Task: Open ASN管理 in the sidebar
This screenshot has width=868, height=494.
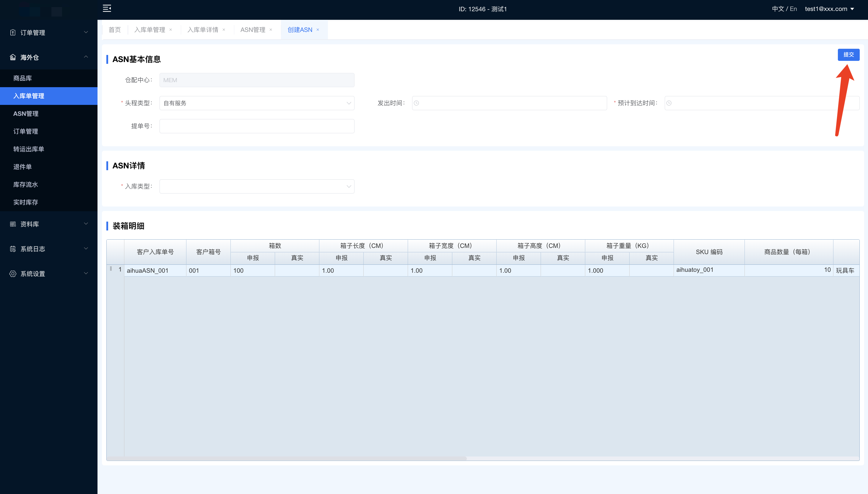Action: click(49, 114)
